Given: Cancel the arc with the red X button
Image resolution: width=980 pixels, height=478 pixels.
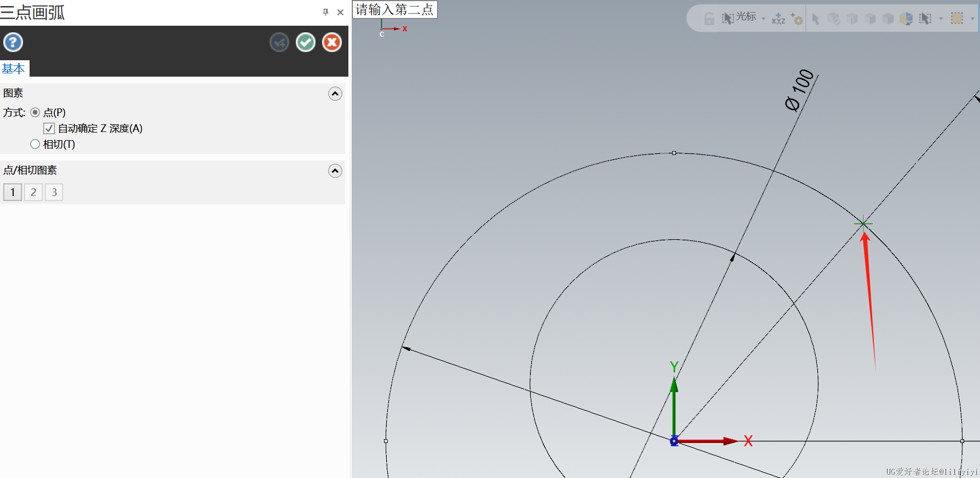Looking at the screenshot, I should click(332, 42).
